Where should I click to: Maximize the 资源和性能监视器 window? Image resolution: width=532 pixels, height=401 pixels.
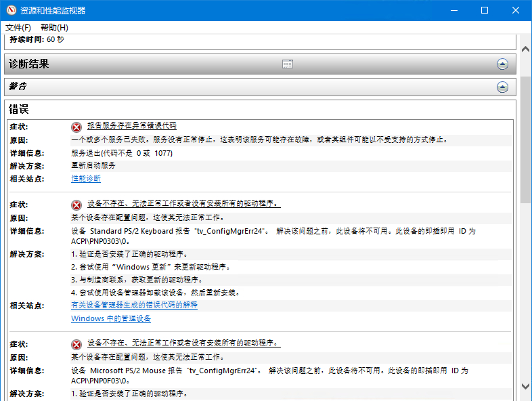[484, 10]
